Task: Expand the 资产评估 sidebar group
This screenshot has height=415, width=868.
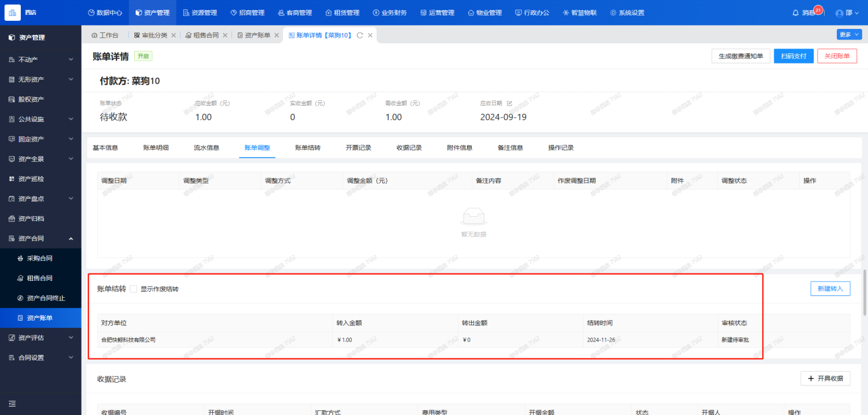Action: click(x=41, y=338)
